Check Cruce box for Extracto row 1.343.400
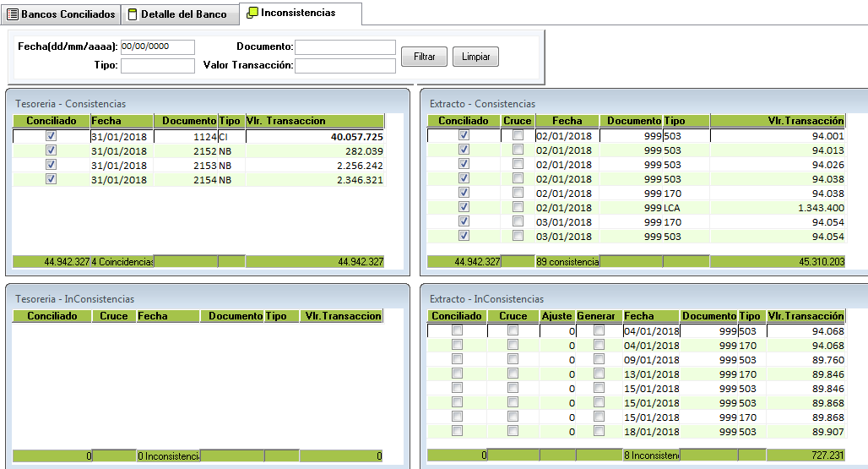868x469 pixels. [x=518, y=207]
